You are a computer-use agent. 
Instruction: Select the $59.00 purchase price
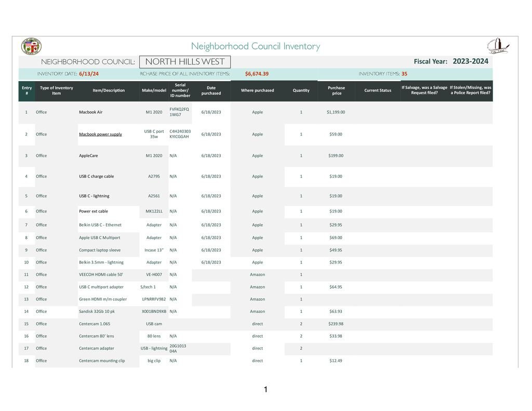pos(336,134)
